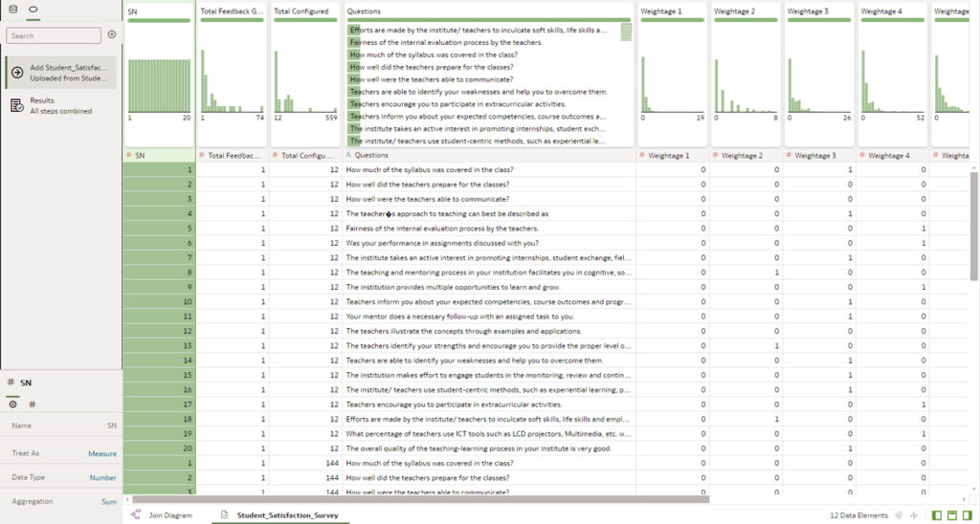This screenshot has height=524, width=980.
Task: Click the add step plus icon beside Search
Action: coord(112,35)
